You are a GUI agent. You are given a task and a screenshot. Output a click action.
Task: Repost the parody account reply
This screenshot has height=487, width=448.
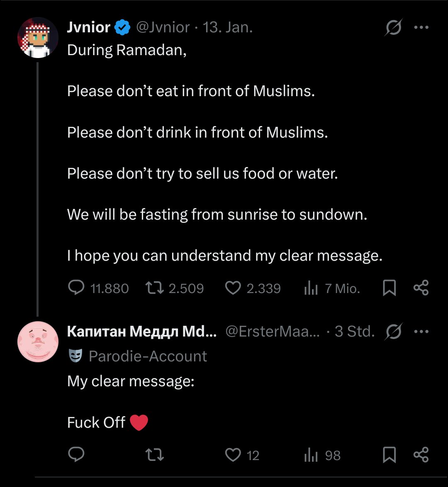pos(154,455)
